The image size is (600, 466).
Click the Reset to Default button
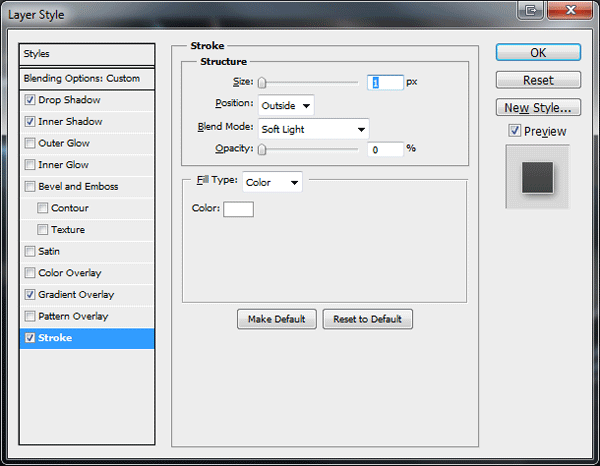[x=367, y=319]
